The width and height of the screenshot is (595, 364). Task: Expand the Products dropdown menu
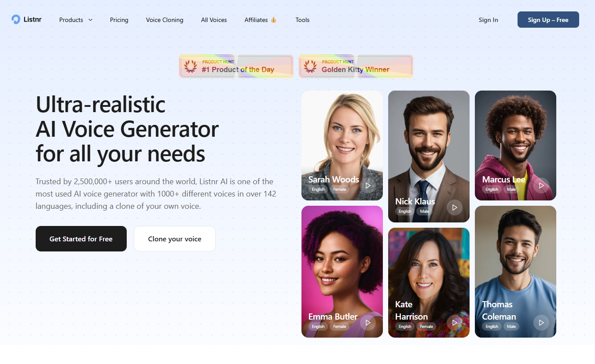coord(76,20)
